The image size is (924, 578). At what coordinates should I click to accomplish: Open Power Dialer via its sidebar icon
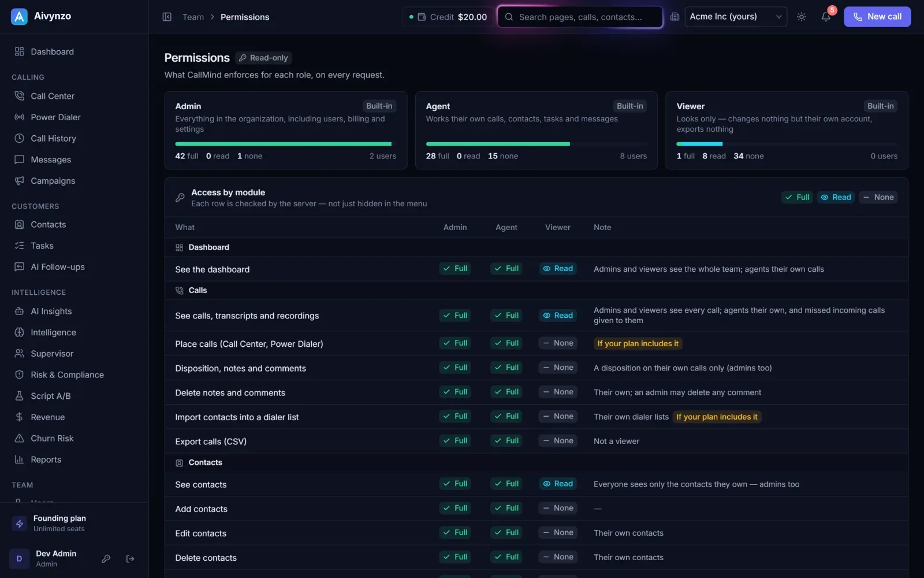(x=19, y=117)
